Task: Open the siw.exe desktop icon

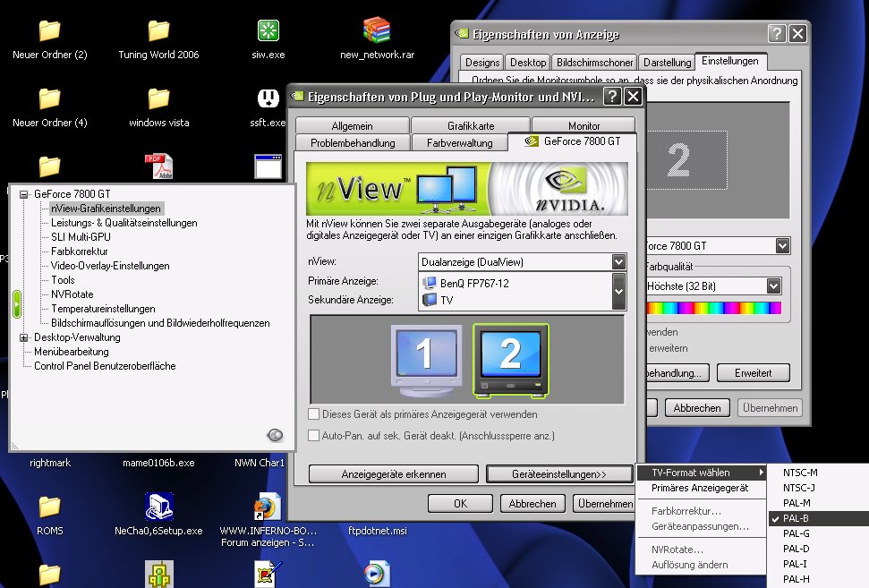Action: (x=268, y=30)
